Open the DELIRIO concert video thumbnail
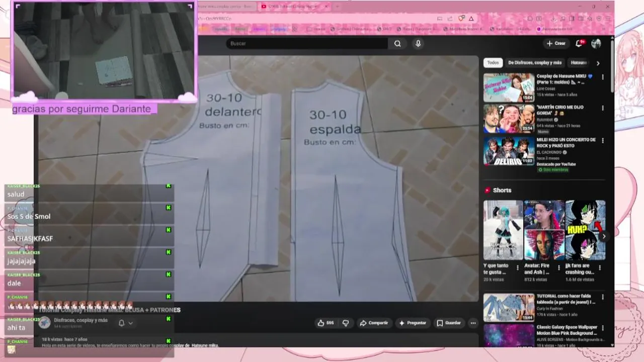The height and width of the screenshot is (362, 644). (509, 150)
